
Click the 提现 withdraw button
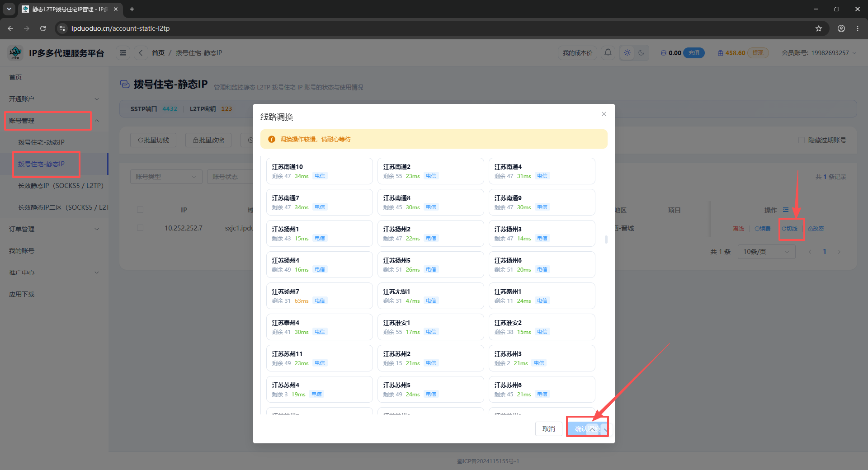click(758, 53)
